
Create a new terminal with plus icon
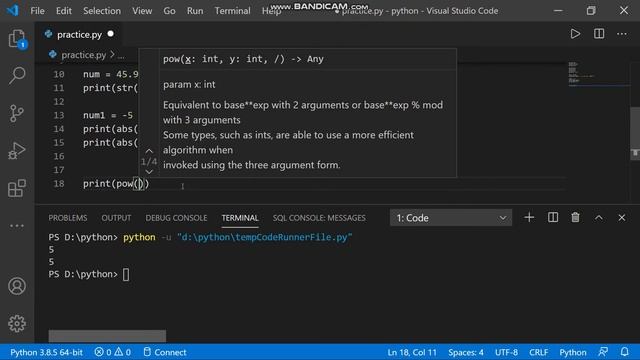pos(529,218)
